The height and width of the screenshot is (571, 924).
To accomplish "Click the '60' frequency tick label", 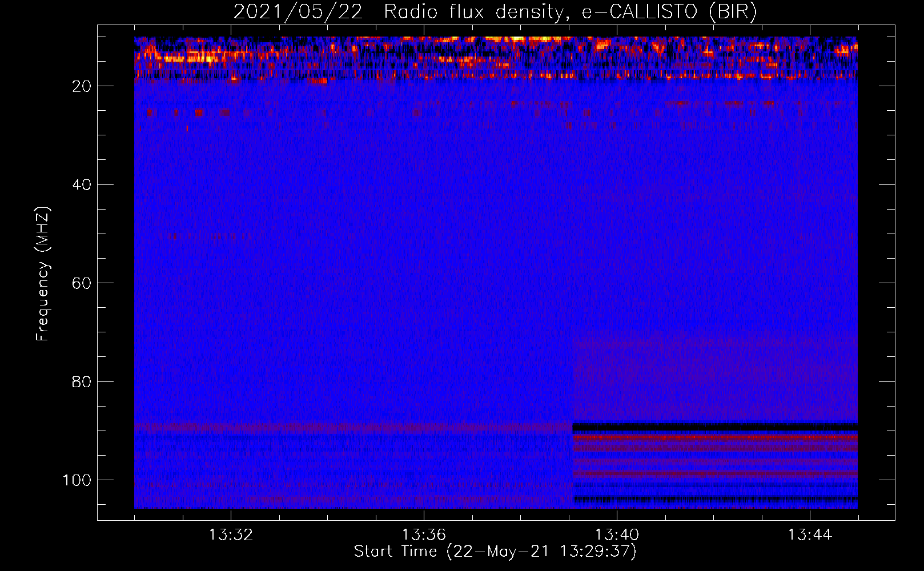I will point(82,283).
